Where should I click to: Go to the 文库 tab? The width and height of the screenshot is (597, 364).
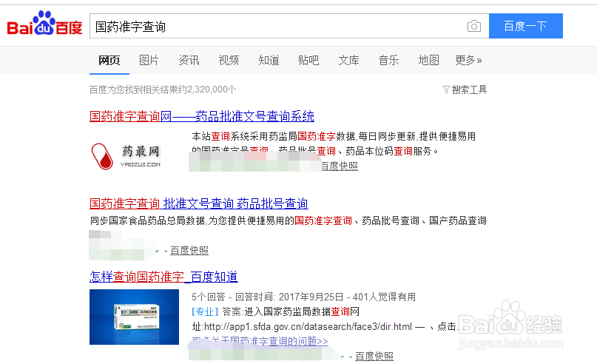[348, 60]
